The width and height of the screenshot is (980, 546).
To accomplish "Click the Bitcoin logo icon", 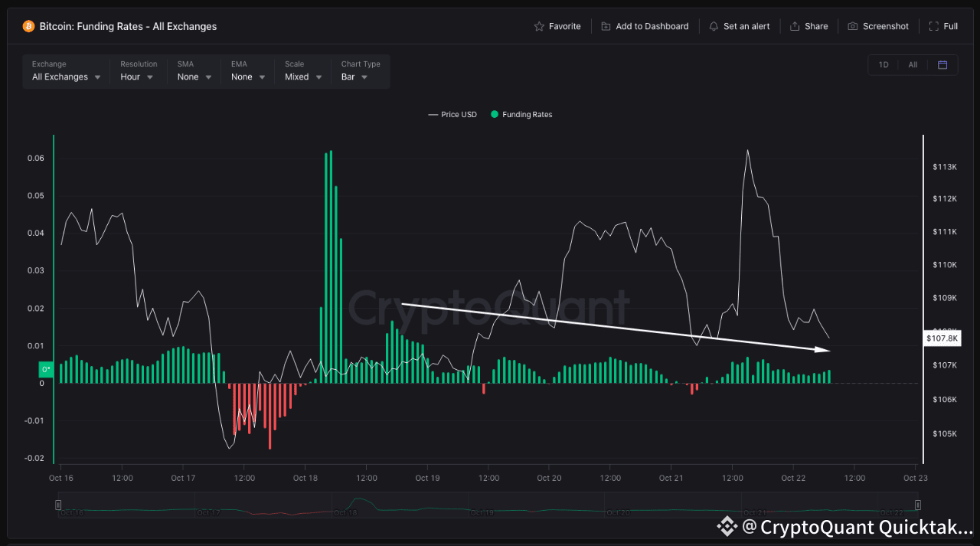I will 28,26.
